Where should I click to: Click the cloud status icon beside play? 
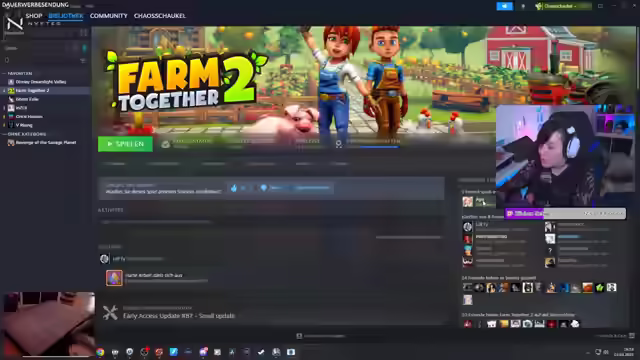(165, 144)
